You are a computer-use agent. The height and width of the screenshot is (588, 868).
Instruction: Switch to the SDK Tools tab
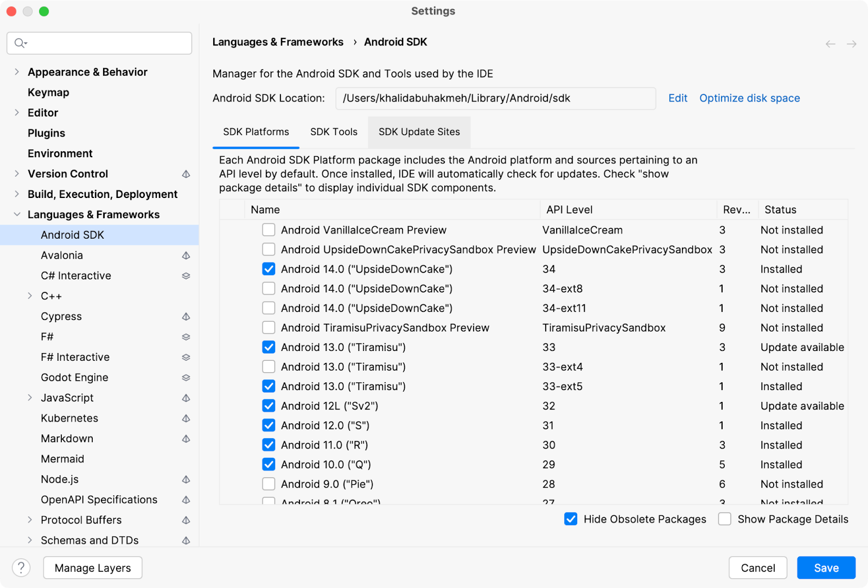click(x=334, y=132)
